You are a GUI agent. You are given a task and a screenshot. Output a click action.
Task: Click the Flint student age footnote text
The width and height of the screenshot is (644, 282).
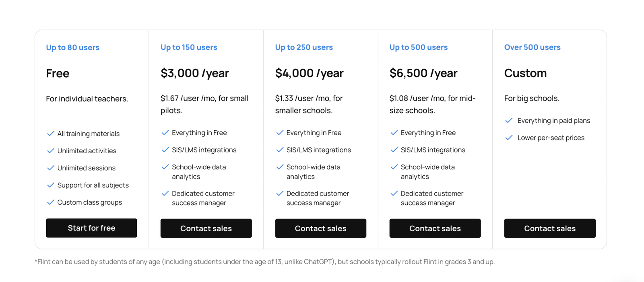[x=264, y=262]
